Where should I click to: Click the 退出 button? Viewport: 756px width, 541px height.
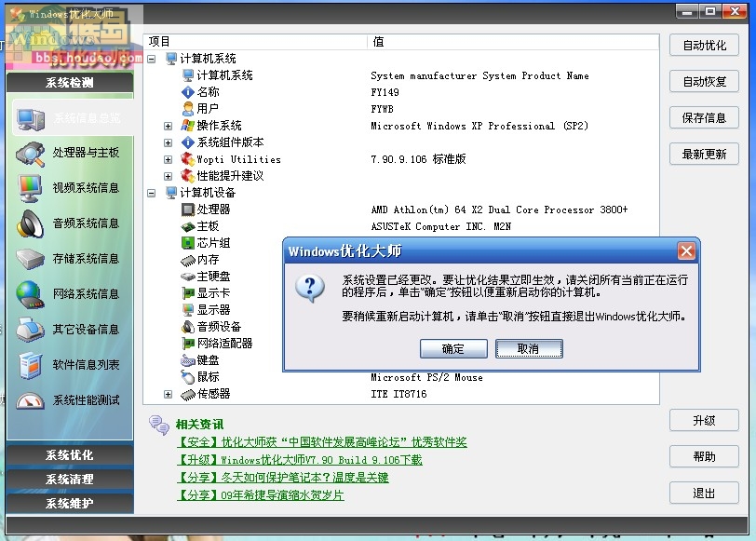(704, 493)
